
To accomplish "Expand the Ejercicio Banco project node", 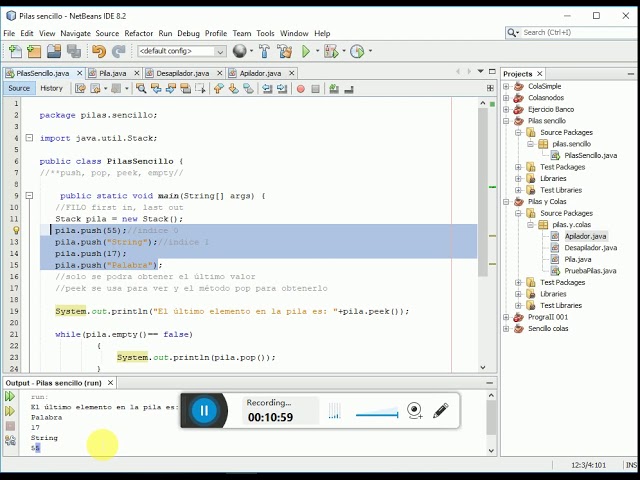I will (x=506, y=109).
